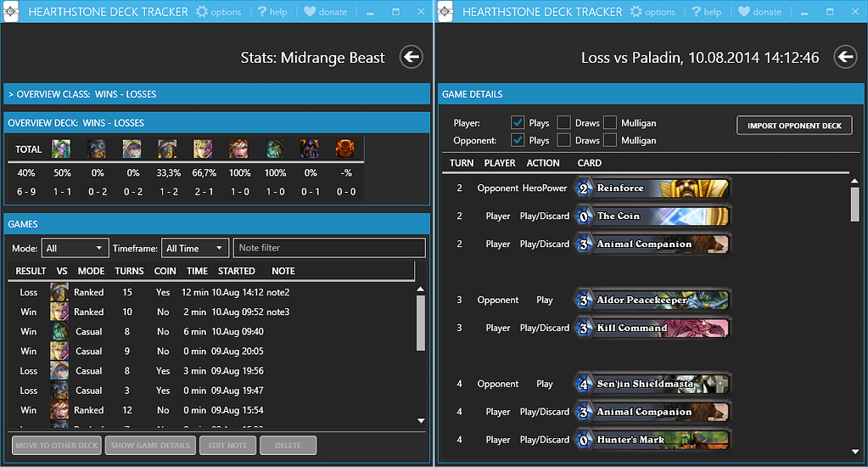Uncheck Opponent Plays checkbox

(x=518, y=140)
